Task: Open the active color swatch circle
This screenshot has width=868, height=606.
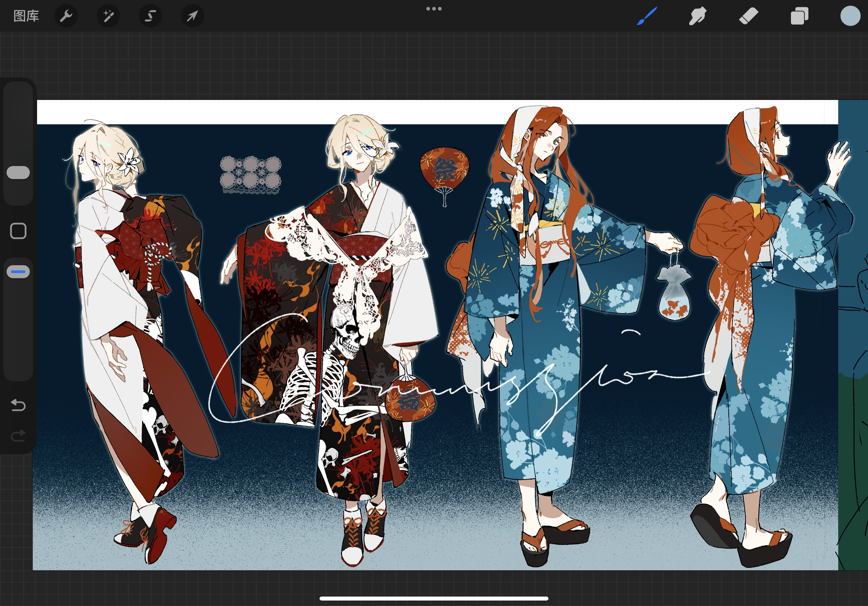Action: click(850, 16)
